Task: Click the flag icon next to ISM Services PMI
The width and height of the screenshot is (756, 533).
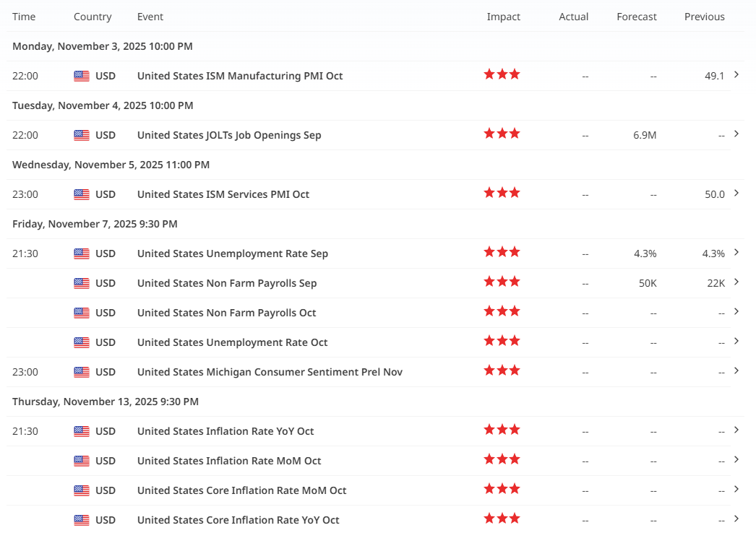Action: 82,194
